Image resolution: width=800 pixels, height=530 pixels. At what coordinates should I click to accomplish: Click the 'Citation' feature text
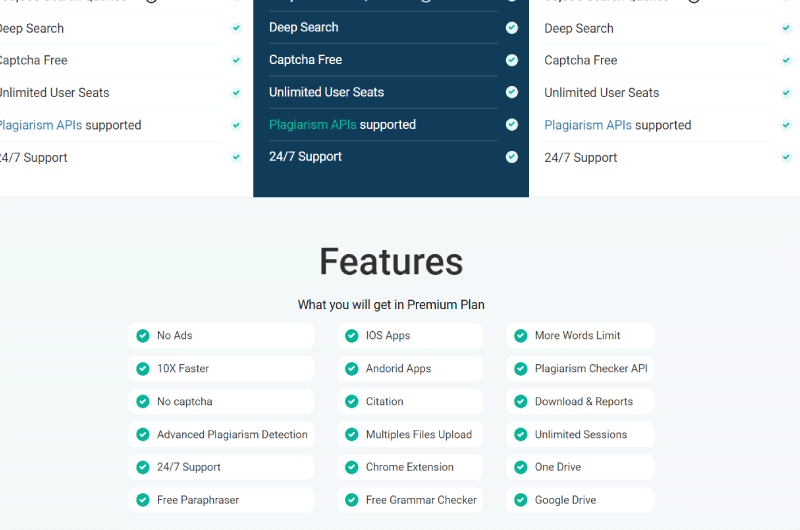point(385,401)
